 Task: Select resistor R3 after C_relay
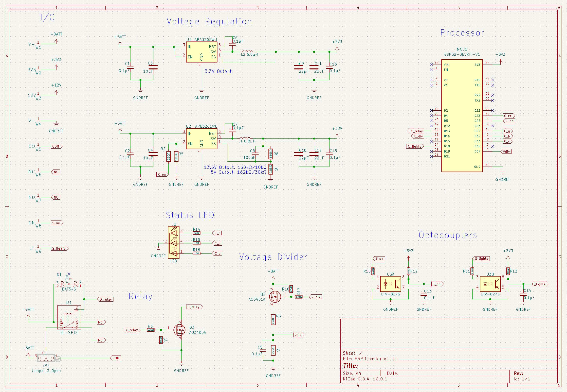click(x=150, y=330)
